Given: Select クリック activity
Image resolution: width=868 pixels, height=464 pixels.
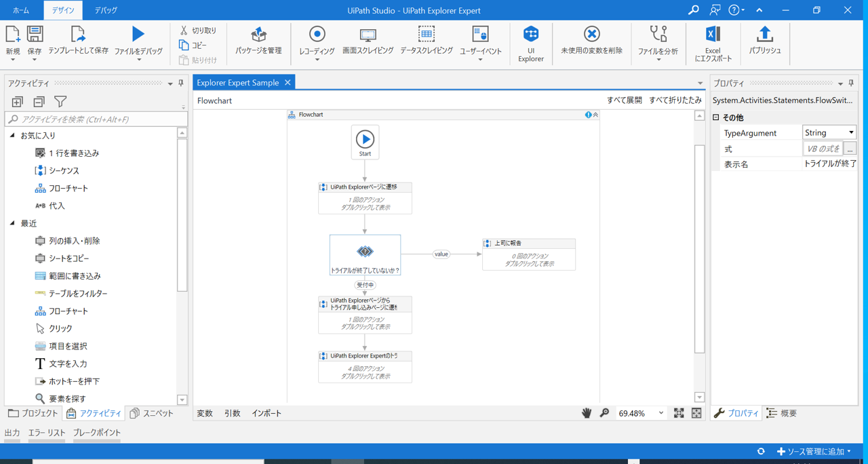Looking at the screenshot, I should [53, 328].
